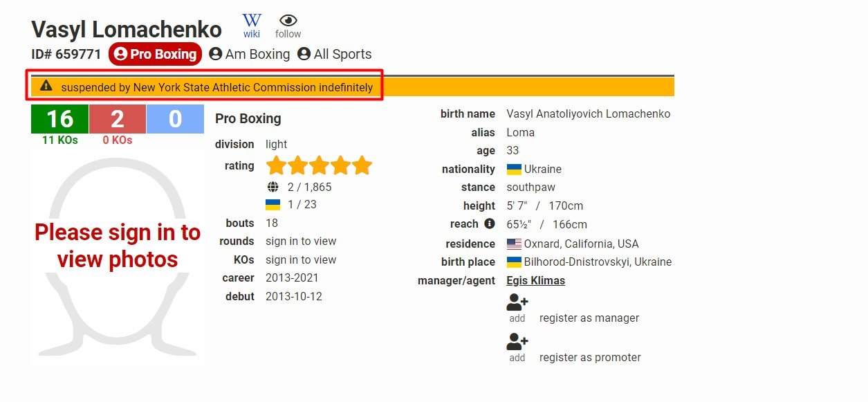868x402 pixels.
Task: Click the register as manager text
Action: tap(589, 318)
